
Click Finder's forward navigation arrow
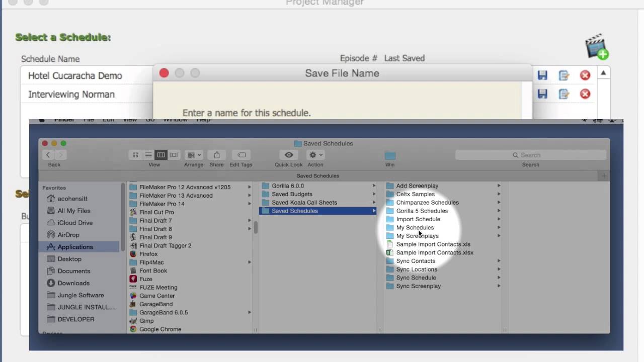[x=60, y=155]
